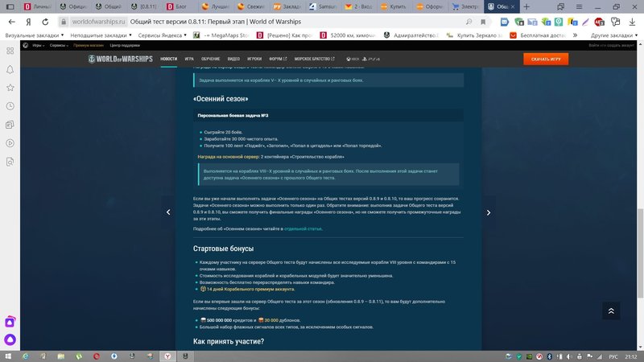Expand Другие закладки folder
The width and height of the screenshot is (644, 362).
(614, 35)
